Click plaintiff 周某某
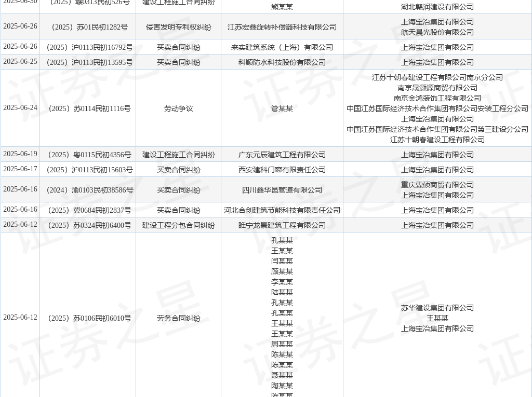This screenshot has height=397, width=532. (x=282, y=344)
